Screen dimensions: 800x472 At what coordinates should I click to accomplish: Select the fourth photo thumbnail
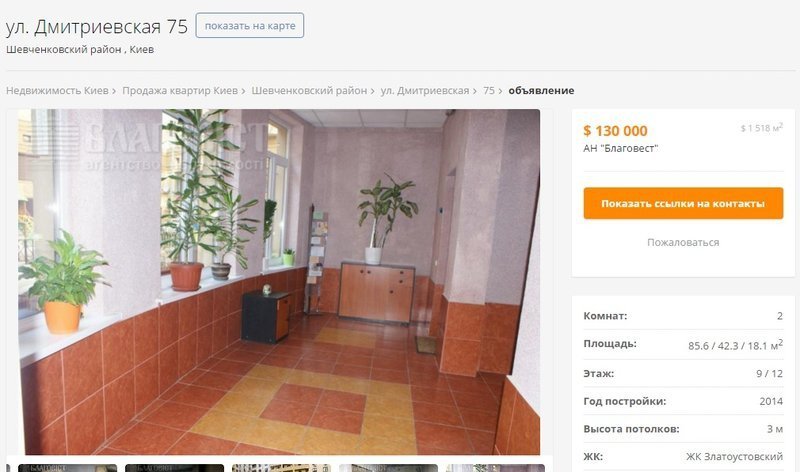coord(388,468)
